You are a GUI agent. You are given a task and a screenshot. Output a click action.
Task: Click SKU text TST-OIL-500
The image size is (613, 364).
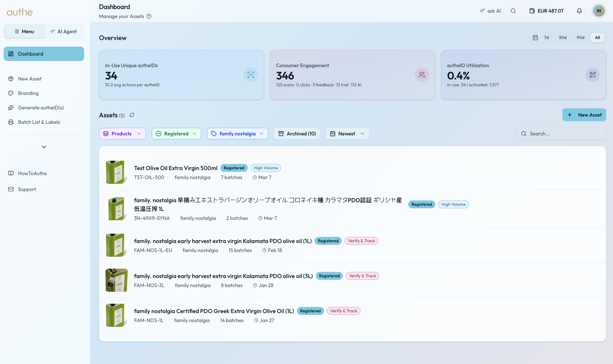(x=149, y=177)
